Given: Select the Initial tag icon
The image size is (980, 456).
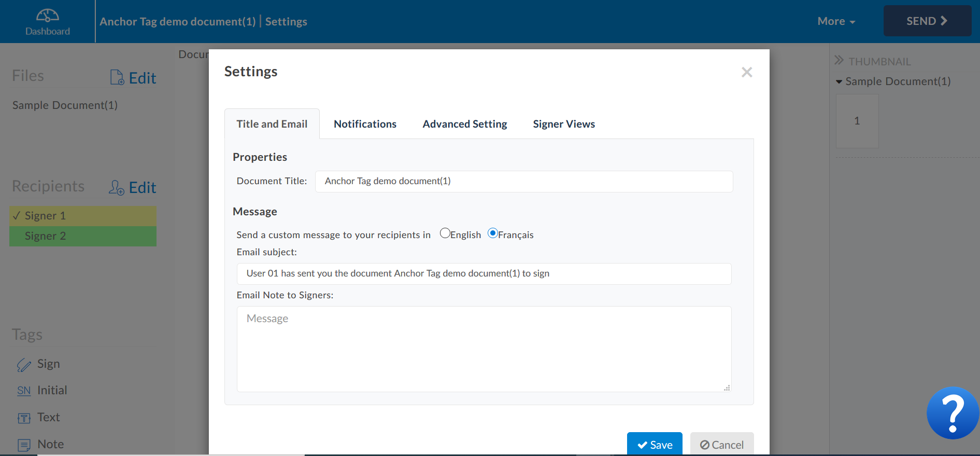Looking at the screenshot, I should [24, 391].
